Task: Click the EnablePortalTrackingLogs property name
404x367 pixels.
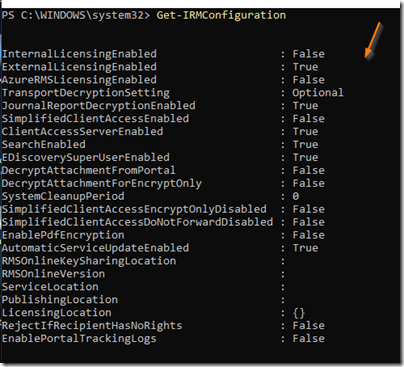Action: [79, 339]
